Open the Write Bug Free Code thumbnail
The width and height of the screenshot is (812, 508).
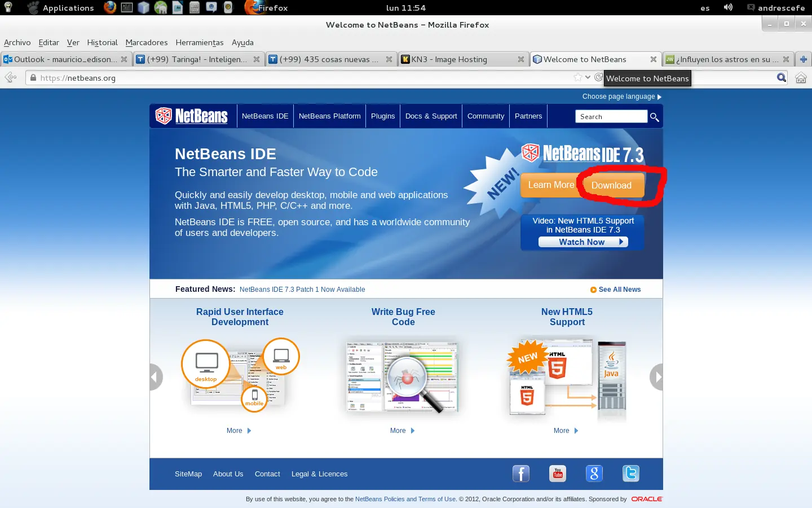(x=403, y=377)
